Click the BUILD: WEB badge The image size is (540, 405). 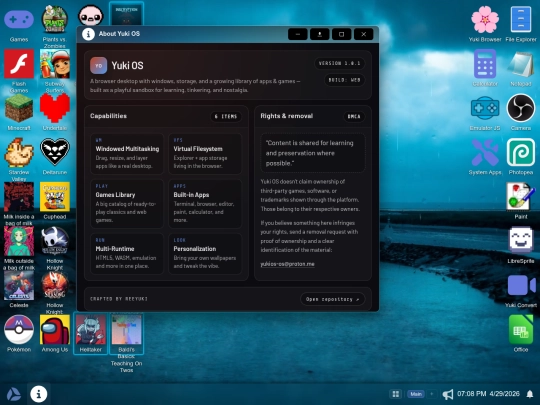(x=344, y=80)
